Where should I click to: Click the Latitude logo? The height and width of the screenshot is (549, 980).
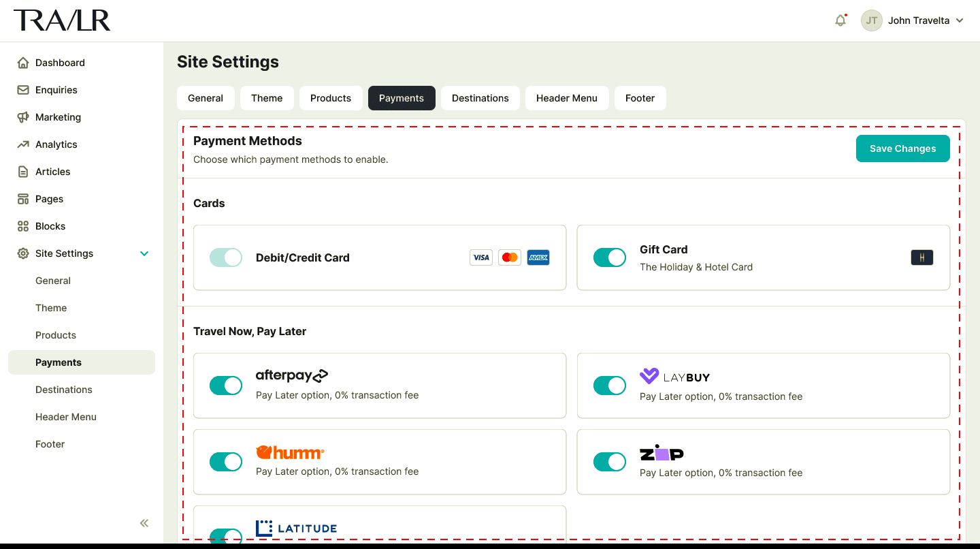click(x=296, y=528)
